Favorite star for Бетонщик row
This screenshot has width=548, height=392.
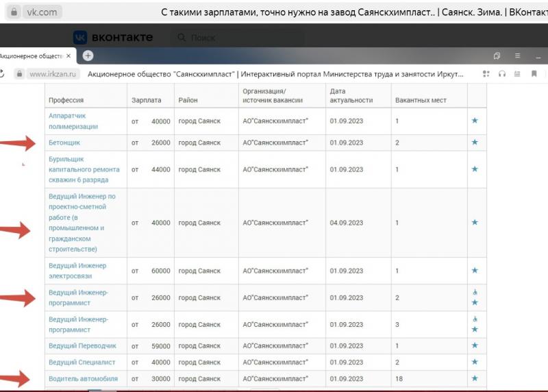tap(475, 142)
